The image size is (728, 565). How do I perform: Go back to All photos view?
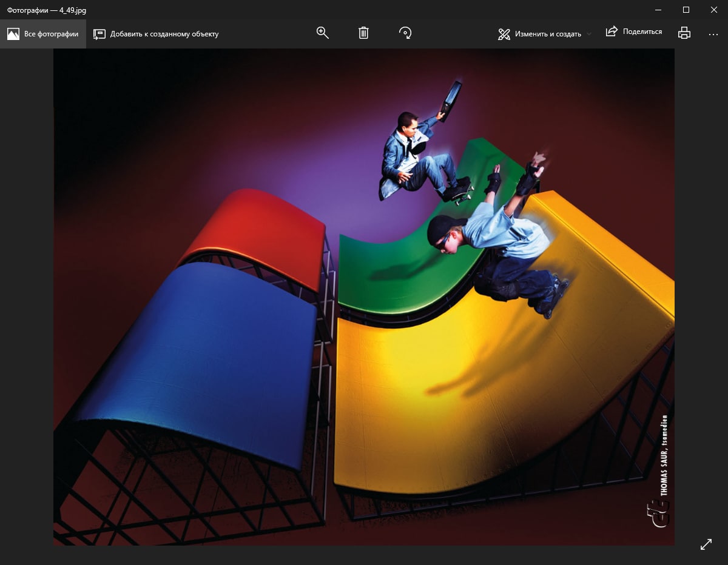point(43,34)
